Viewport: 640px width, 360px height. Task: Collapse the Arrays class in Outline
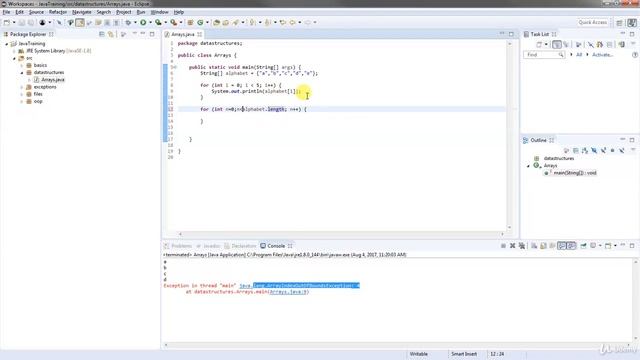click(529, 166)
